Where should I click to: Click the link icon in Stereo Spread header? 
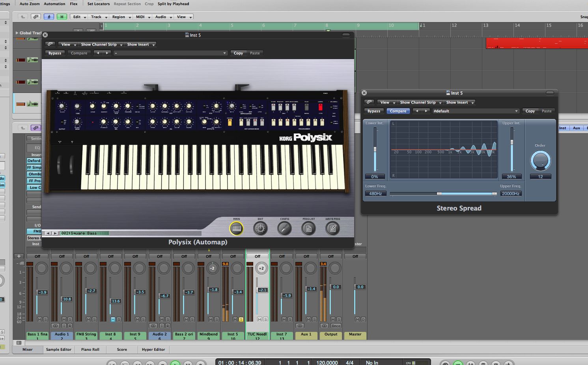click(369, 102)
